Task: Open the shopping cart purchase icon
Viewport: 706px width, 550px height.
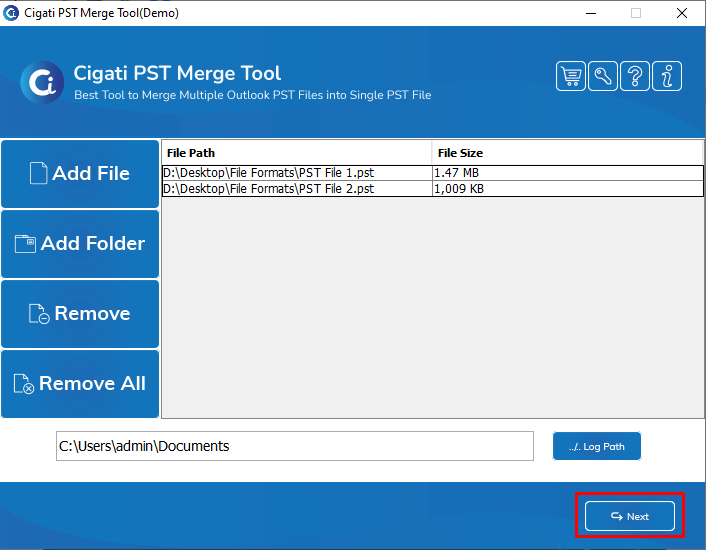Action: pos(570,76)
